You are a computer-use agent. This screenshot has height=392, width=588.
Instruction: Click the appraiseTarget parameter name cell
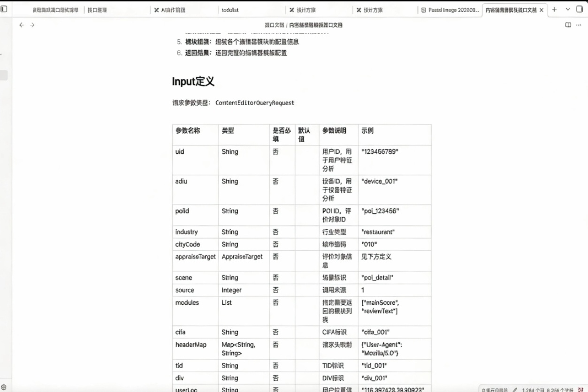(195, 261)
